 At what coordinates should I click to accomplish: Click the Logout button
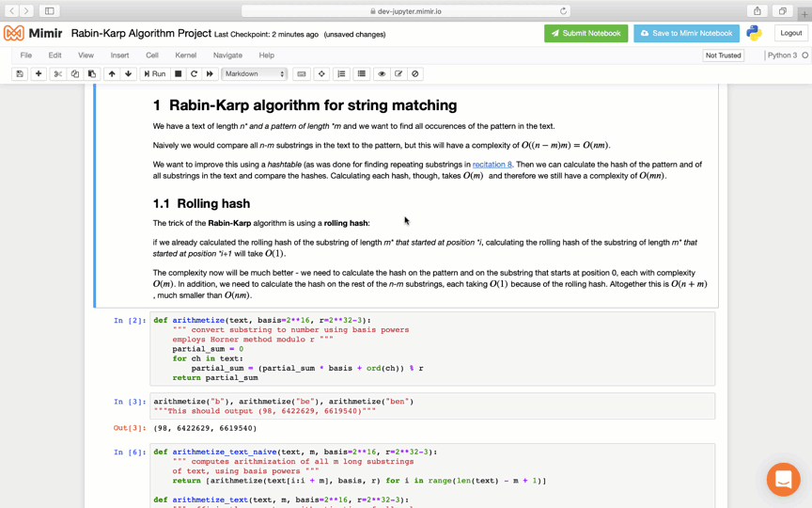(x=790, y=33)
